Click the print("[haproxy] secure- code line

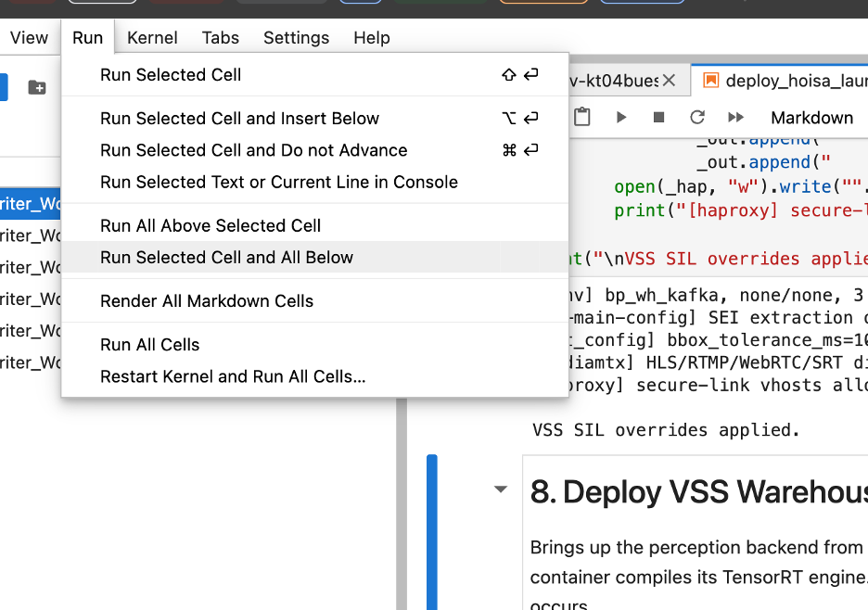(x=741, y=210)
